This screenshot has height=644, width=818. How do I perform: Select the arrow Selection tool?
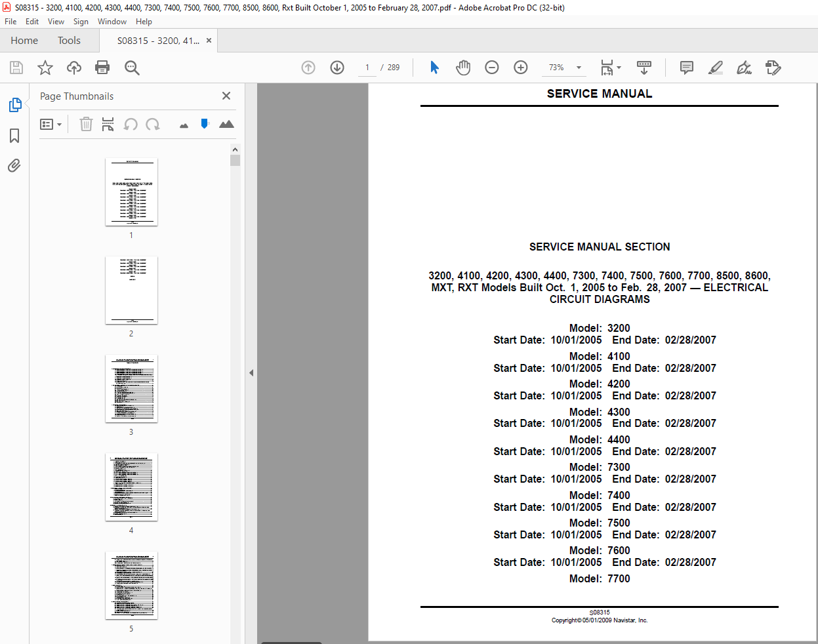click(434, 68)
